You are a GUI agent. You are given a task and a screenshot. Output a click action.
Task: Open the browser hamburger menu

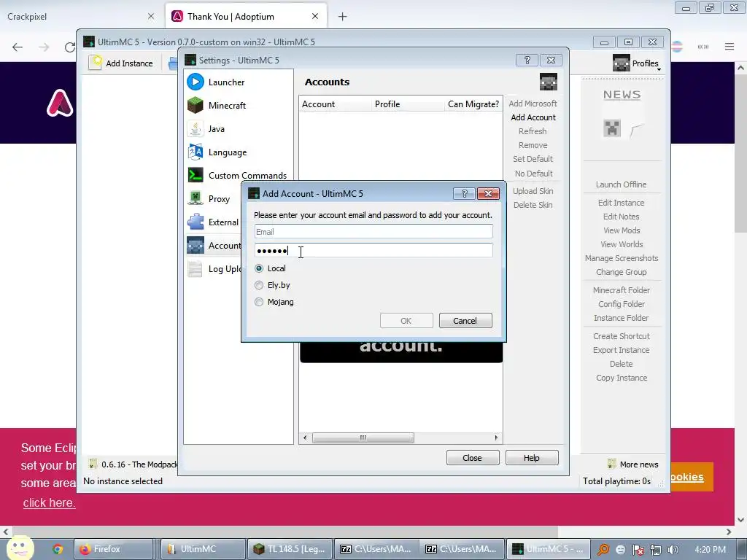tap(729, 46)
